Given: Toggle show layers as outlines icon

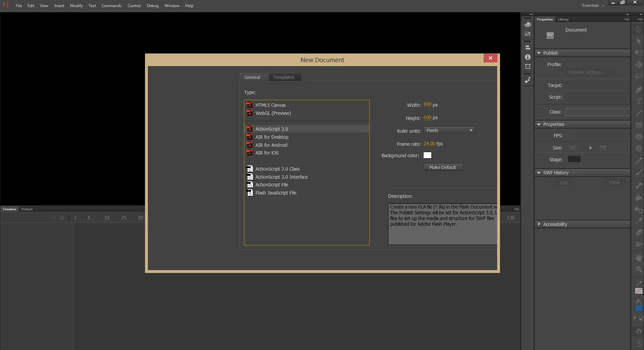Looking at the screenshot, I should 69,218.
